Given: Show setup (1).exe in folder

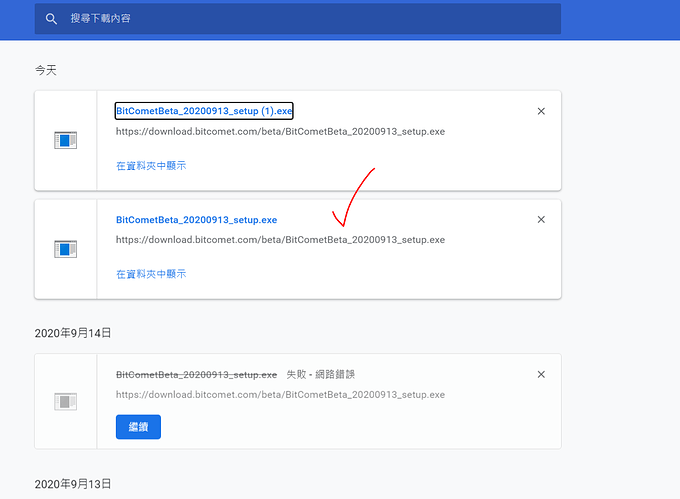Looking at the screenshot, I should [151, 166].
